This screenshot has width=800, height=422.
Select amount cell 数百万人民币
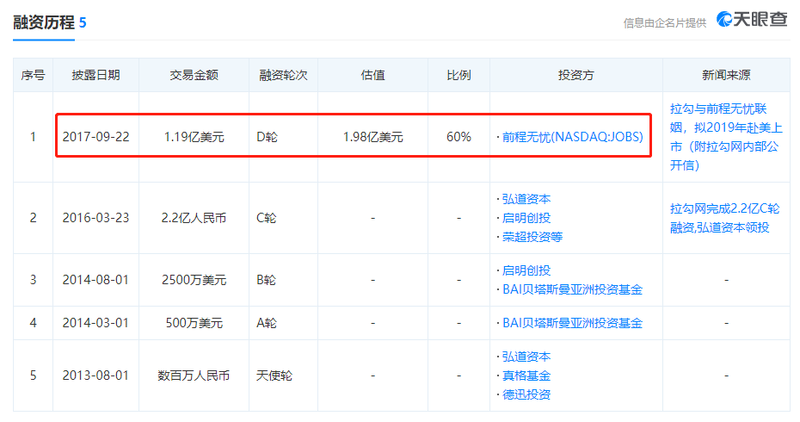pos(194,376)
